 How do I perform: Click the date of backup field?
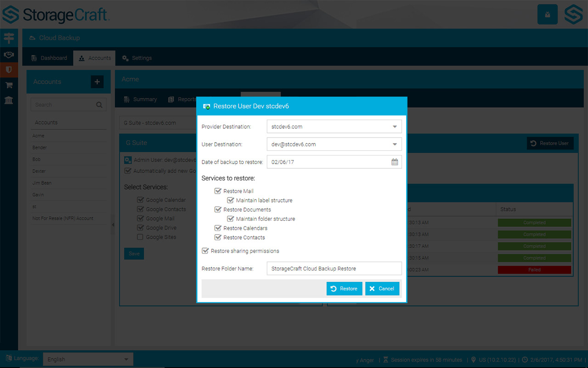334,161
